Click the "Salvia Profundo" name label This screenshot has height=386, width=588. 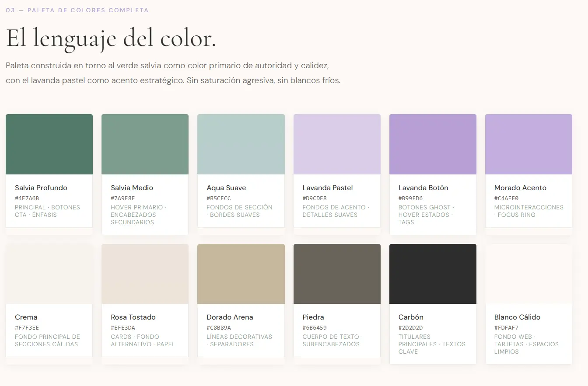coord(41,188)
